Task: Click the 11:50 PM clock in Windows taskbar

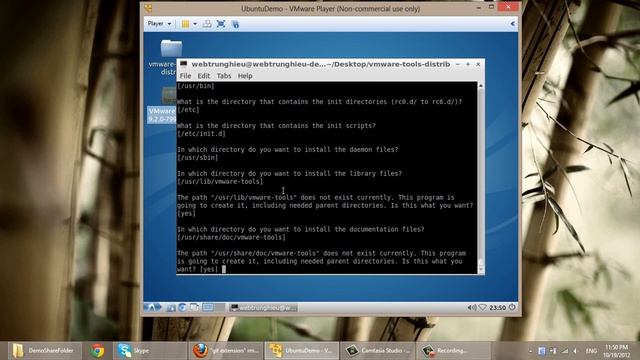Action: 616,351
